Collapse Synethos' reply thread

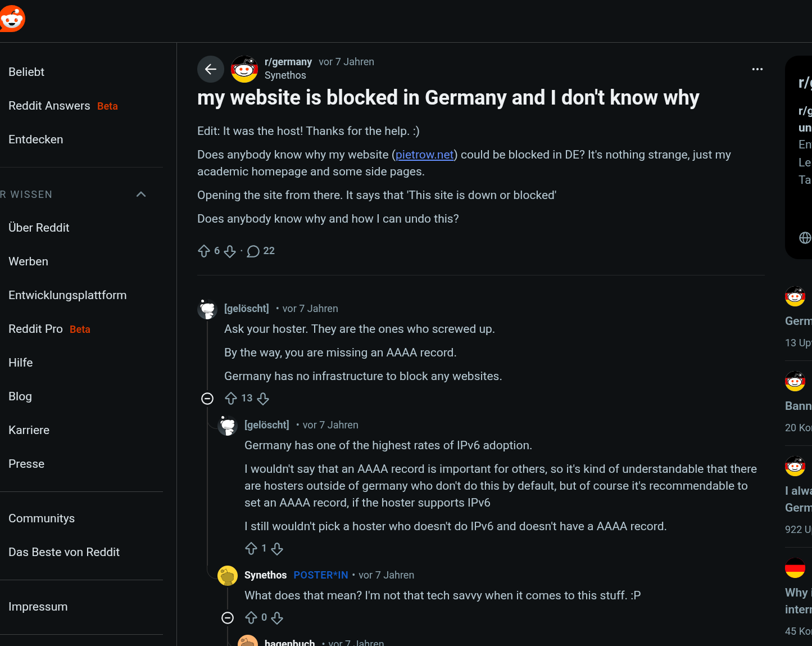[x=228, y=618]
